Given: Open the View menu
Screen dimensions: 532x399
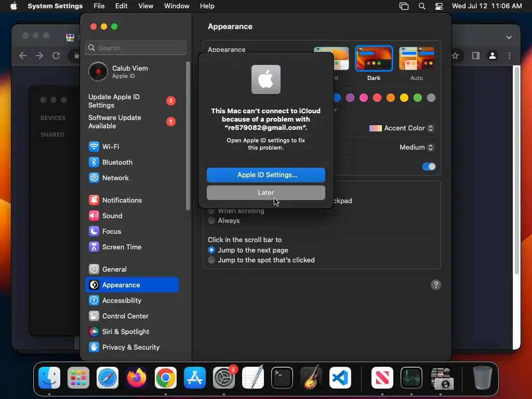Looking at the screenshot, I should [145, 6].
